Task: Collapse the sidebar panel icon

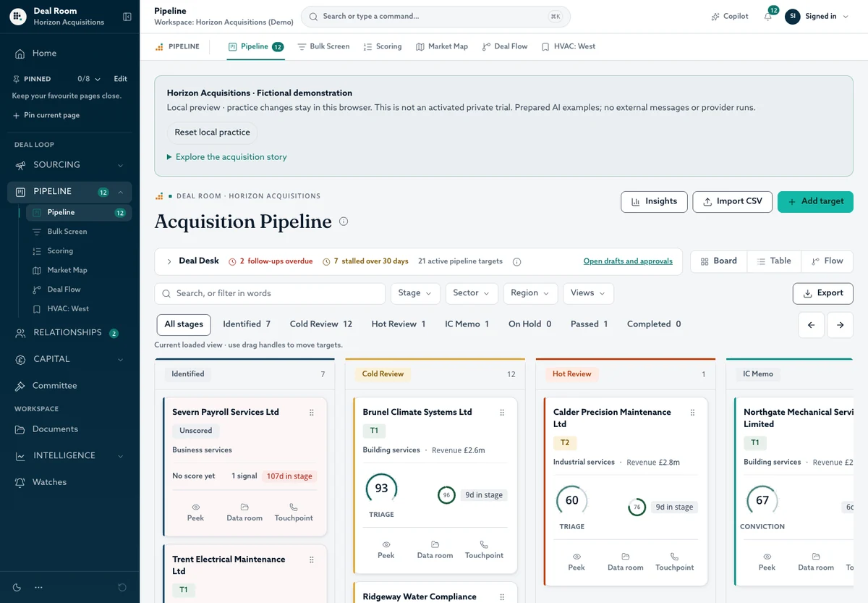Action: click(x=127, y=17)
